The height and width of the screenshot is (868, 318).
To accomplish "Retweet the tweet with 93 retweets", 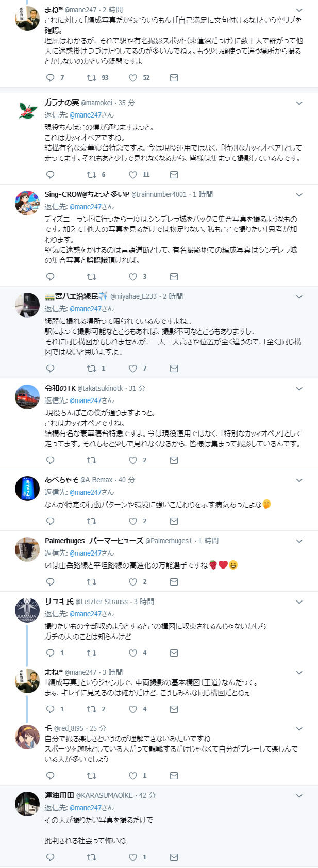I will click(91, 78).
